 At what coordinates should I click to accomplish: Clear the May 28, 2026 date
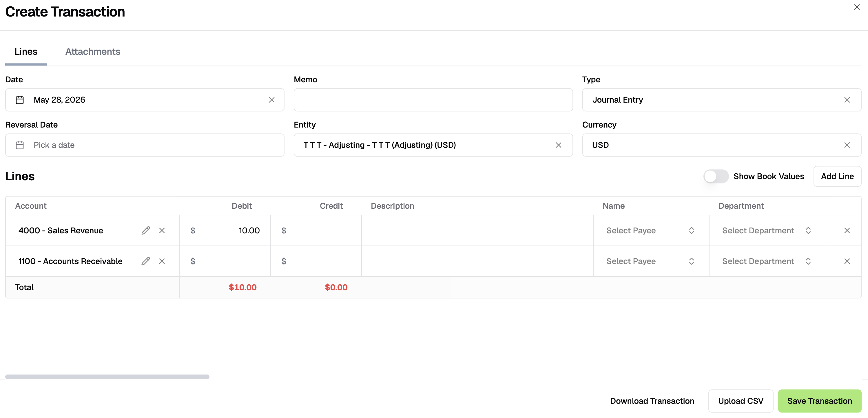coord(271,100)
